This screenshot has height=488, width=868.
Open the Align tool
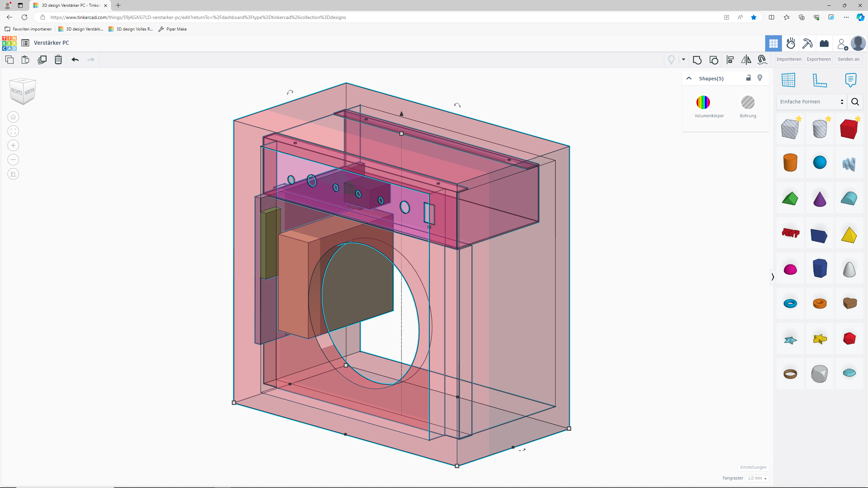coord(730,60)
